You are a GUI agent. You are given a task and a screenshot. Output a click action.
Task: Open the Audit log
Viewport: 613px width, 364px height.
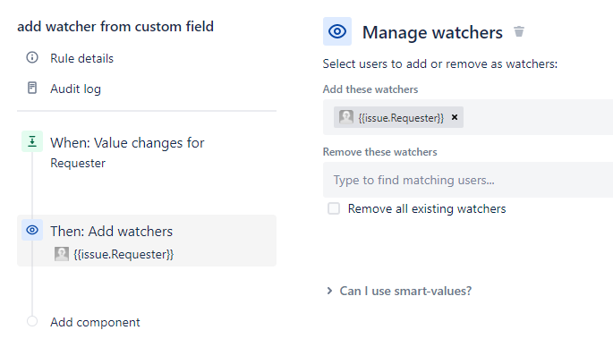pos(75,89)
